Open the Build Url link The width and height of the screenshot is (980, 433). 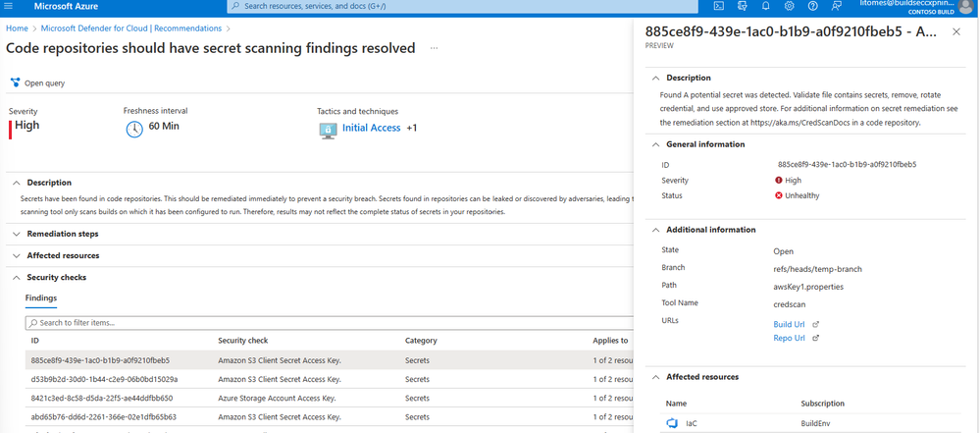[x=791, y=324]
